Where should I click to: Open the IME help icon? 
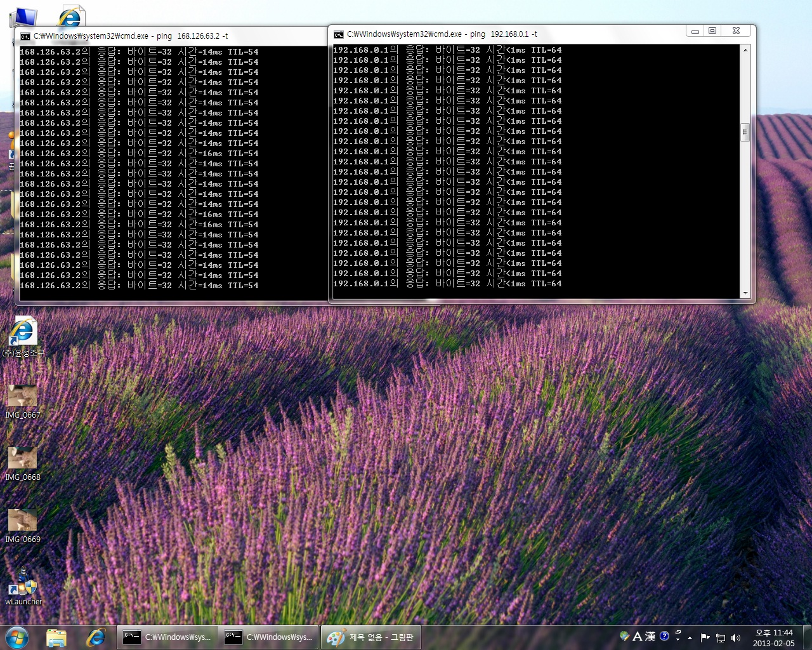pyautogui.click(x=664, y=636)
